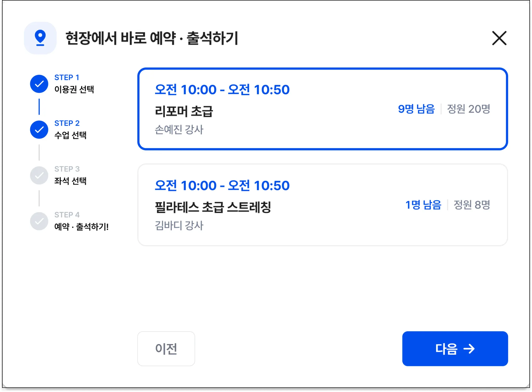The image size is (532, 392).
Task: Jump to the 예약 · 출석하기! step
Action: click(x=81, y=227)
